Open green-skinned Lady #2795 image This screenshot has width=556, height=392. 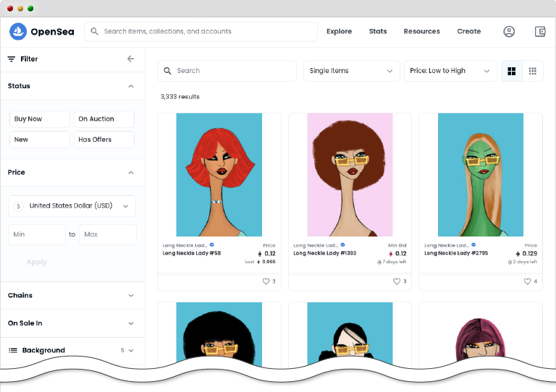481,174
